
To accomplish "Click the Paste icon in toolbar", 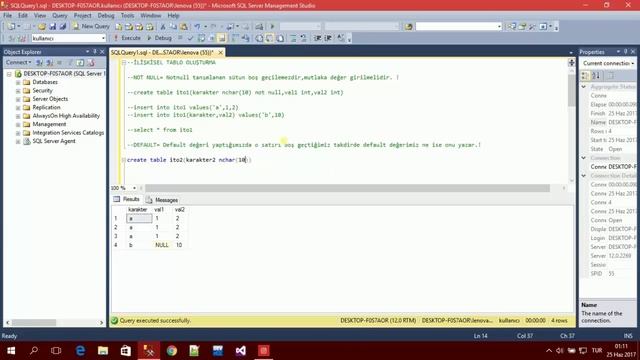I will (x=184, y=27).
